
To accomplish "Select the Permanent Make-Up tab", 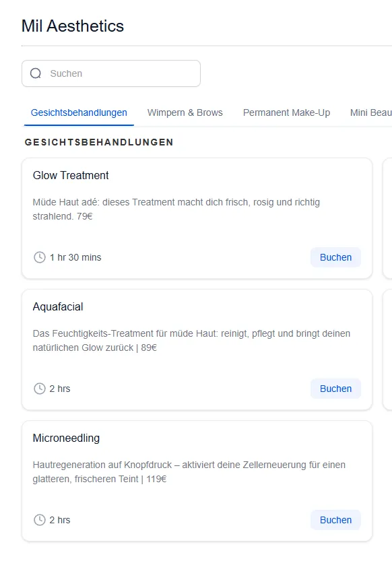I will (286, 112).
